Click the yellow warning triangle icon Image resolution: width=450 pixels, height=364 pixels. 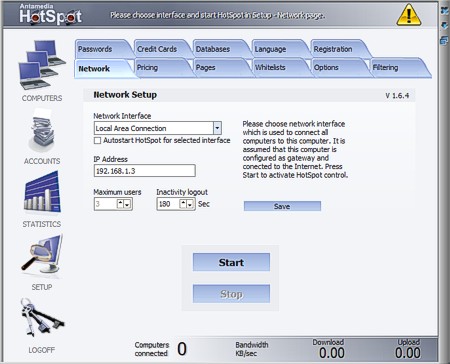[x=409, y=15]
